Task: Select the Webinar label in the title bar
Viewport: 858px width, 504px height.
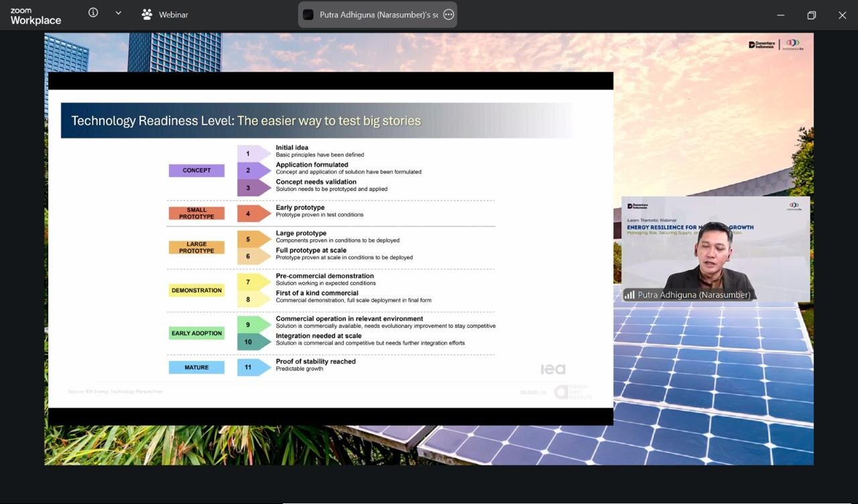Action: point(174,15)
